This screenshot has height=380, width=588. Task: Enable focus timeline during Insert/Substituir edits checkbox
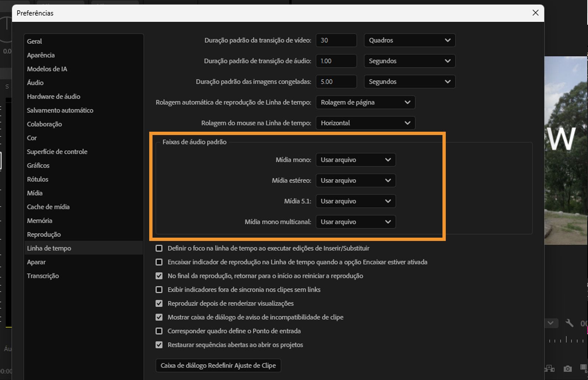159,248
